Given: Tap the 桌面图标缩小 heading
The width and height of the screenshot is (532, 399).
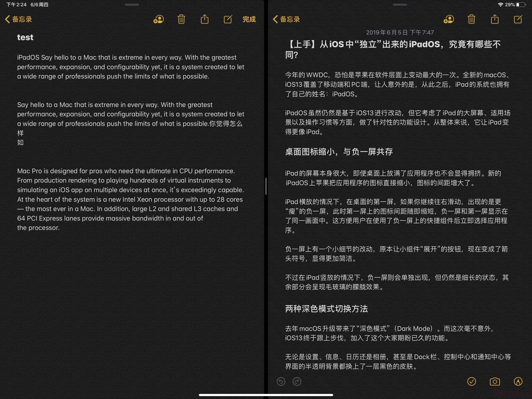Looking at the screenshot, I should pos(339,152).
